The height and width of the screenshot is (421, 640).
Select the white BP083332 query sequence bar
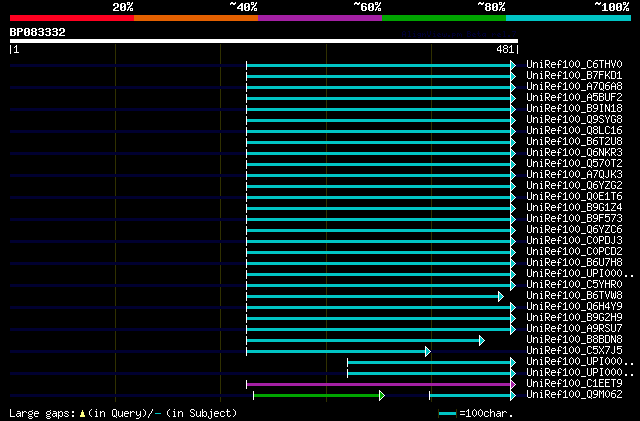[264, 41]
